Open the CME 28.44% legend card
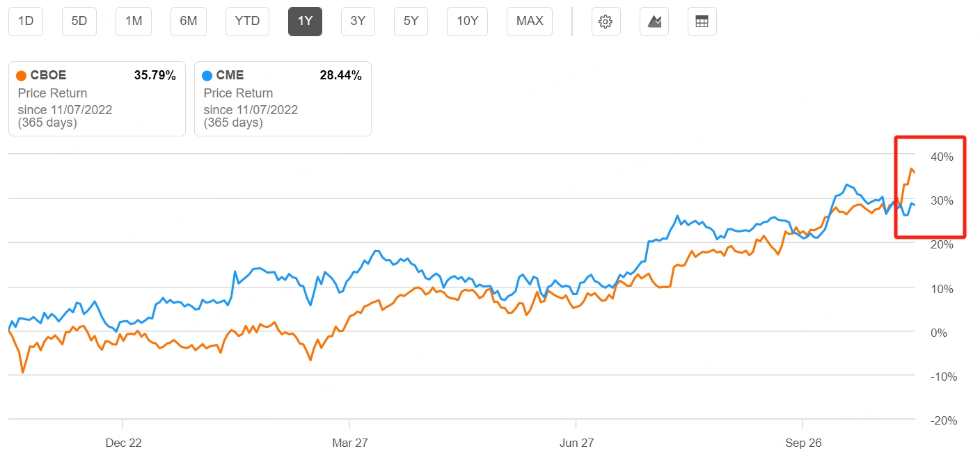 click(x=283, y=98)
